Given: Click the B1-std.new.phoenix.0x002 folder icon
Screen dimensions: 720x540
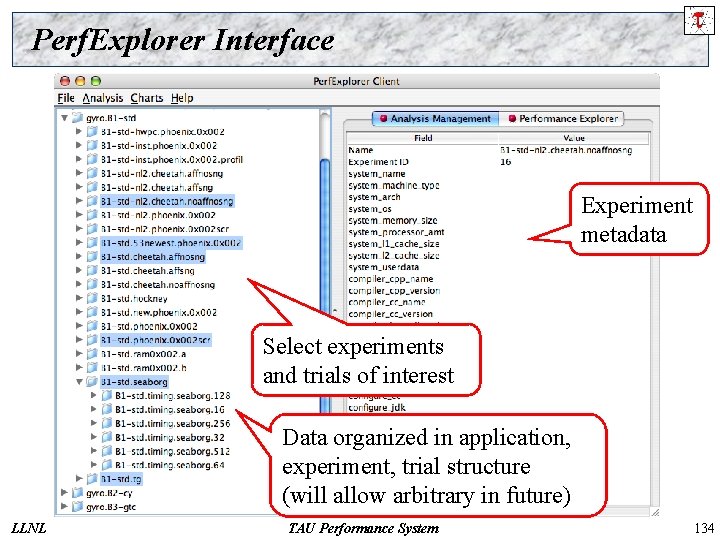Looking at the screenshot, I should click(92, 312).
